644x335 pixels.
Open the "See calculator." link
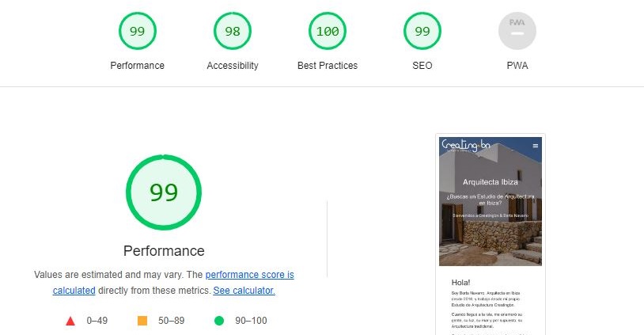tap(244, 291)
